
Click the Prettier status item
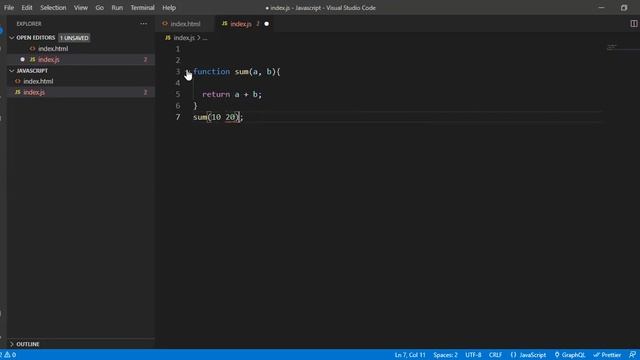[x=607, y=355]
